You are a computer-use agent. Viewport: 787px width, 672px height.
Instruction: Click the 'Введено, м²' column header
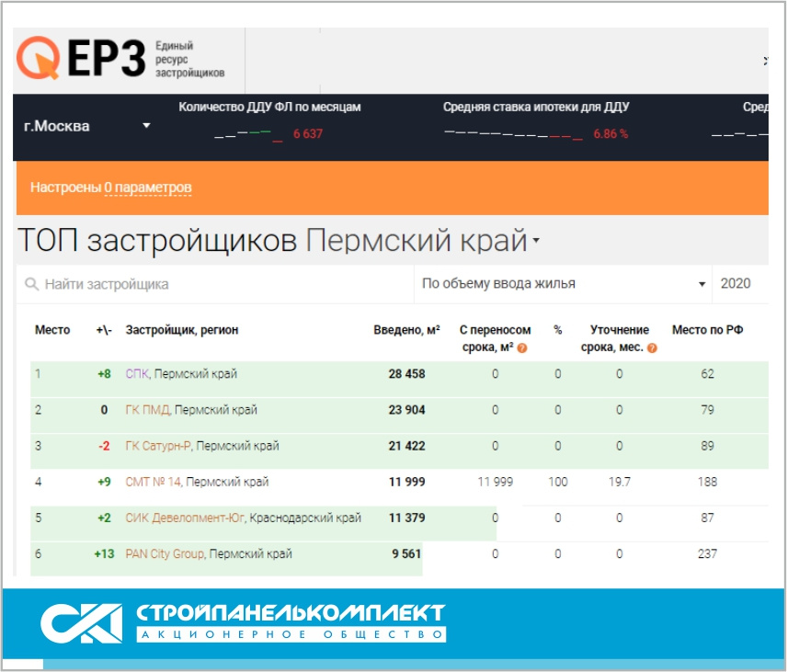[406, 330]
